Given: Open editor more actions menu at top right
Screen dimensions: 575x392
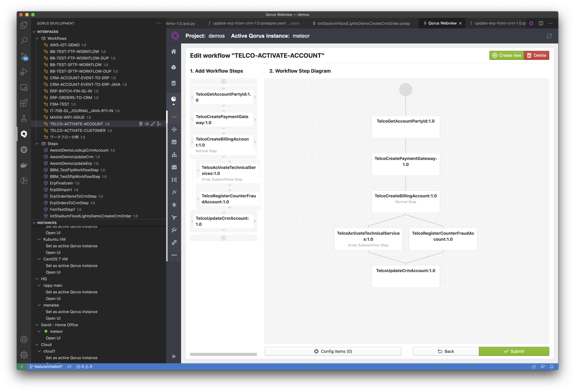Looking at the screenshot, I should click(550, 23).
